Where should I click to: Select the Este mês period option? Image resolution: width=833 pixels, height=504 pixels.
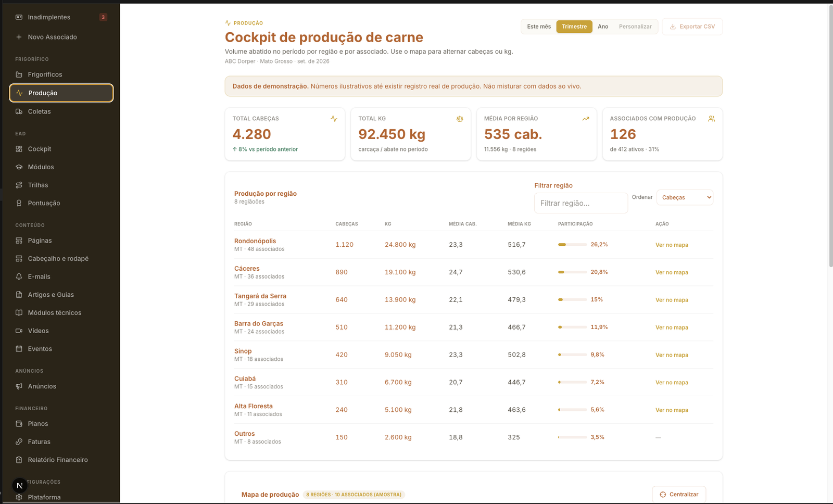click(539, 27)
